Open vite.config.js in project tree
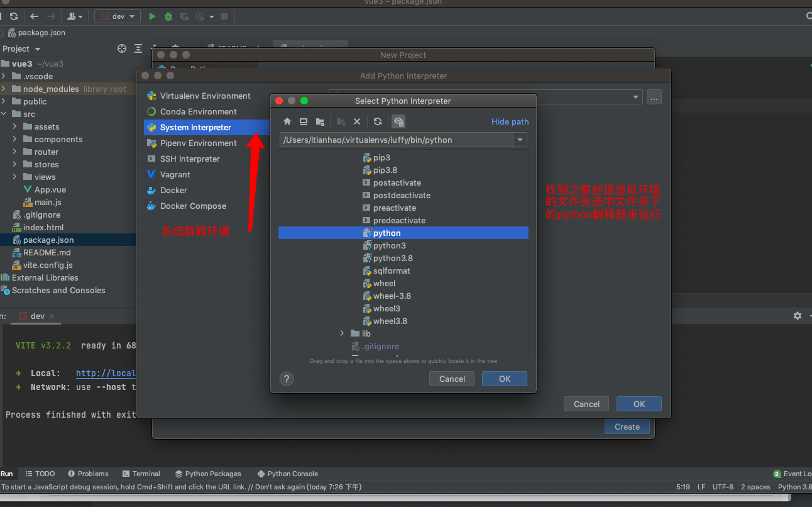Image resolution: width=812 pixels, height=507 pixels. (x=42, y=265)
